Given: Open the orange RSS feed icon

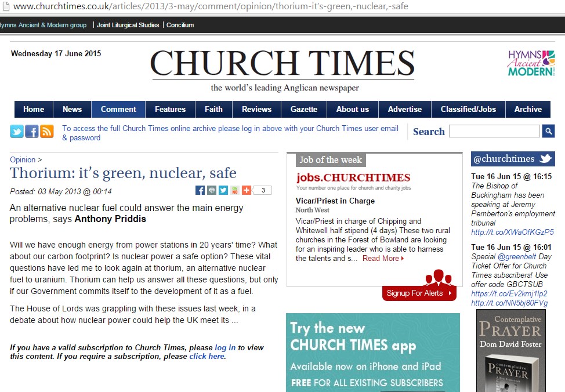Looking at the screenshot, I should (47, 132).
